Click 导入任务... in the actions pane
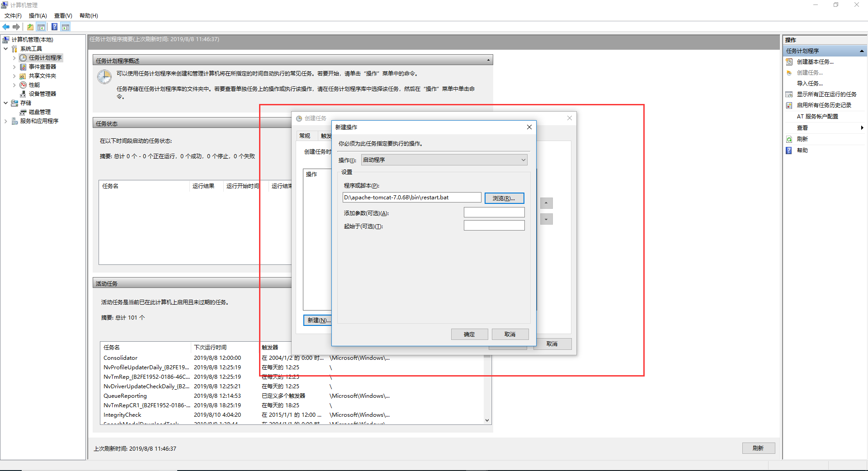The height and width of the screenshot is (471, 868). 810,84
